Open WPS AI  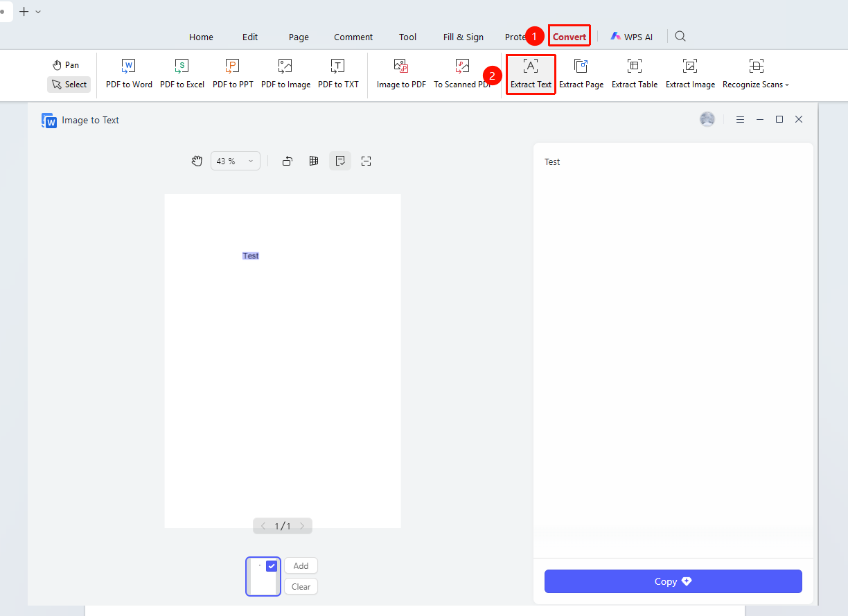click(x=631, y=37)
